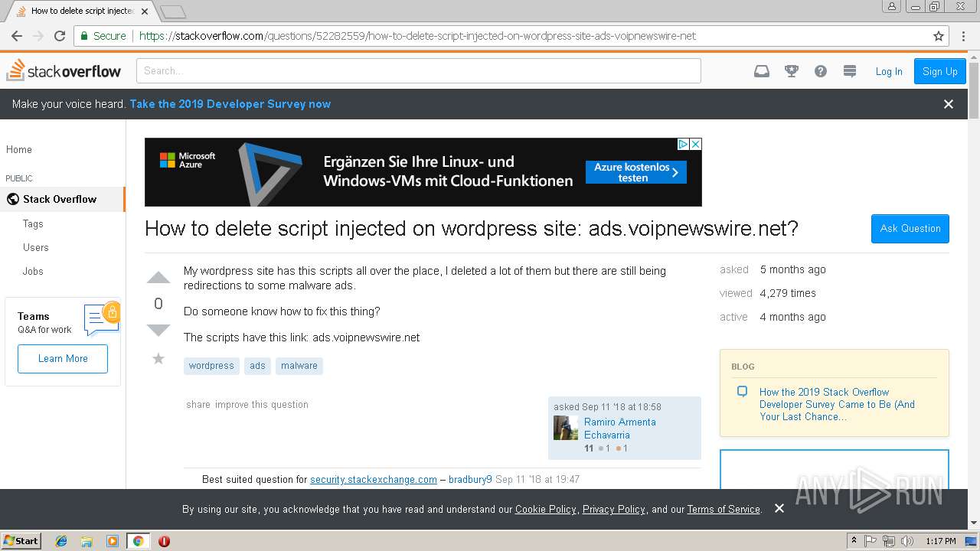Click the ads tag

tap(257, 366)
